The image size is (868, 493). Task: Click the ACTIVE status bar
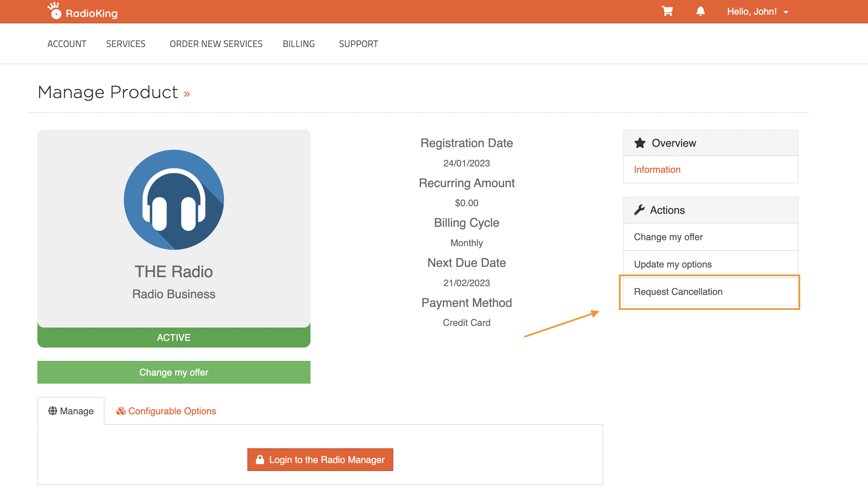(174, 337)
